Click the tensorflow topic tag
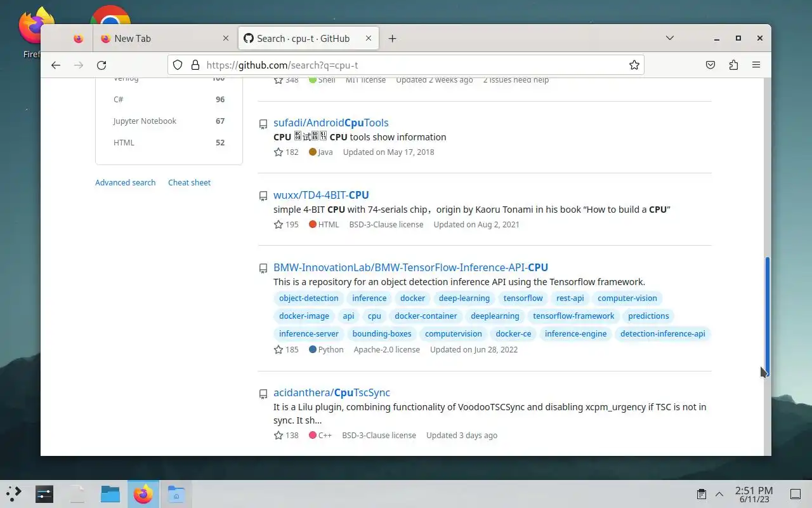Viewport: 812px width, 508px height. point(523,298)
